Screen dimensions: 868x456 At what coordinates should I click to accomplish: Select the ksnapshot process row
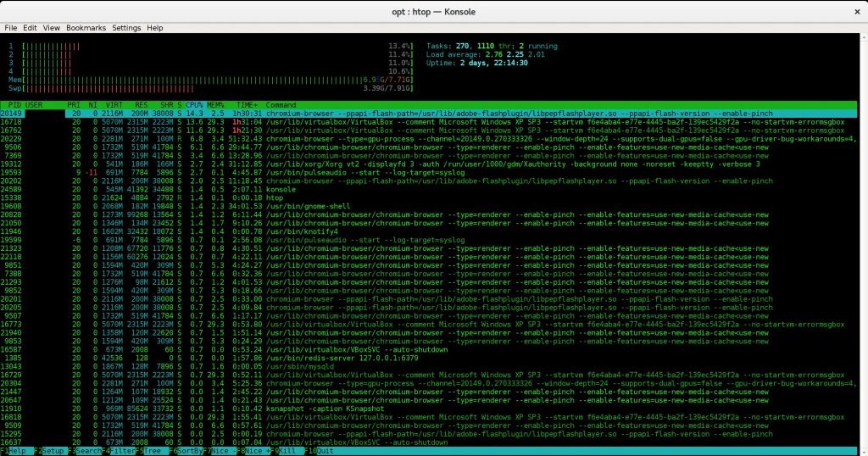(428, 409)
